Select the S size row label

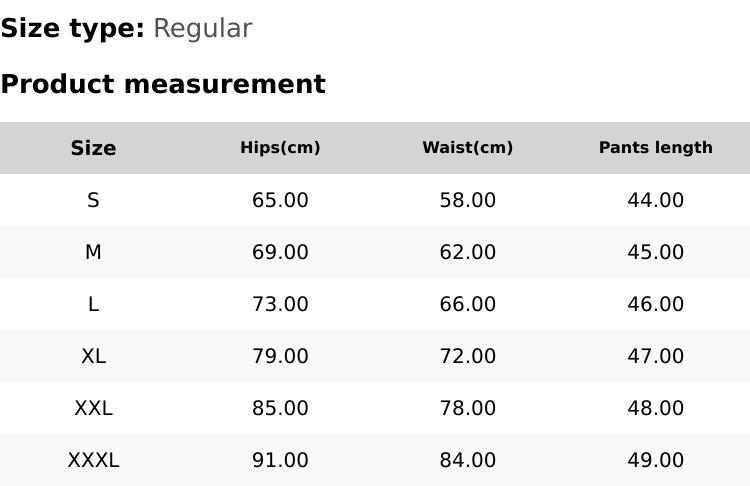93,200
